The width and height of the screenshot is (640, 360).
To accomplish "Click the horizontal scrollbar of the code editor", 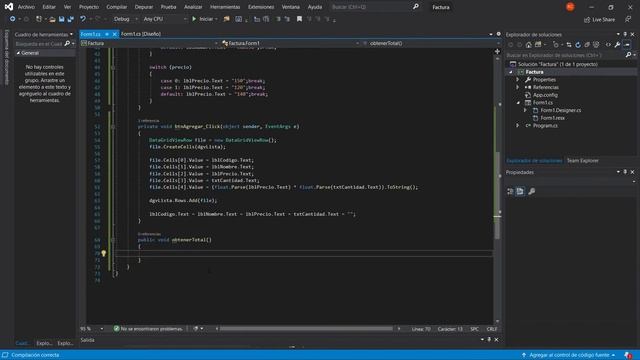I will 307,329.
